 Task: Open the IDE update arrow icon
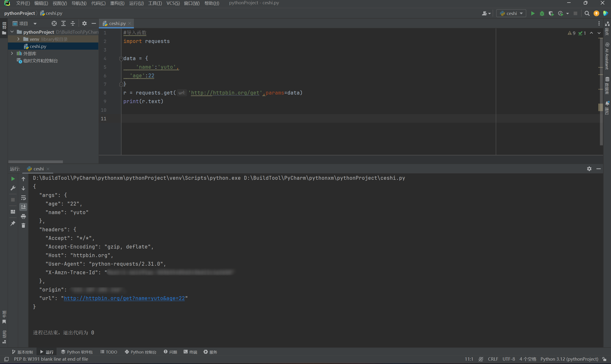click(596, 13)
